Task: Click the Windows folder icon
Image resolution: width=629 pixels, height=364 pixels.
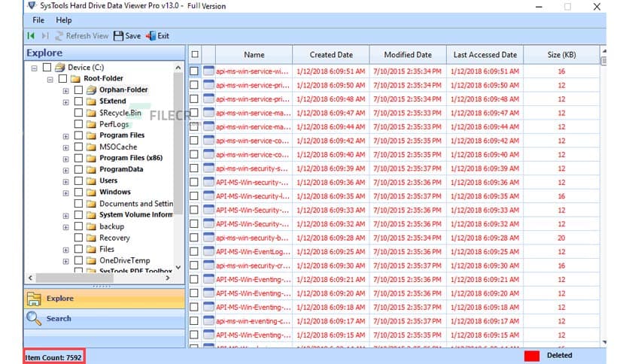Action: coord(92,193)
